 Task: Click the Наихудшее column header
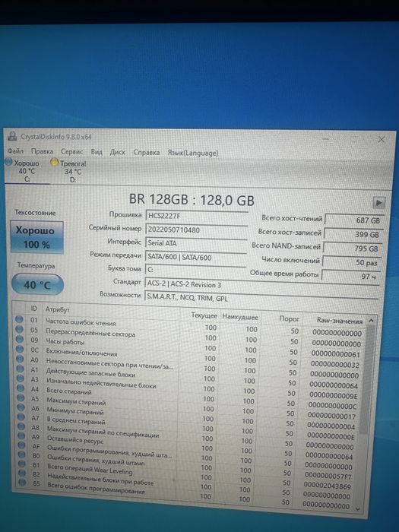pos(240,317)
